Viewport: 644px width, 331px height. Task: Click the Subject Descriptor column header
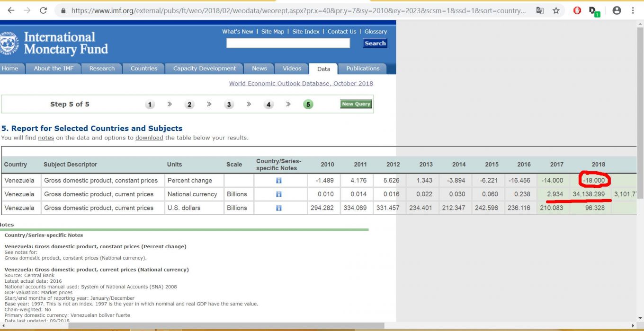(x=70, y=165)
